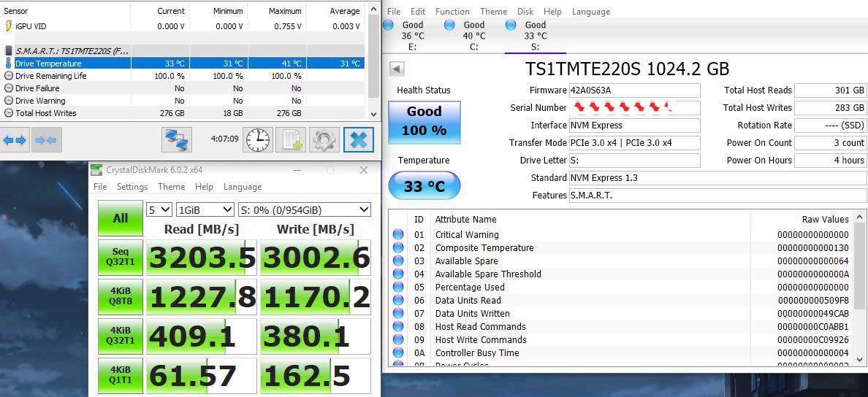Click Host Read Commands blue status orb
Image resolution: width=868 pixels, height=397 pixels.
coord(398,326)
